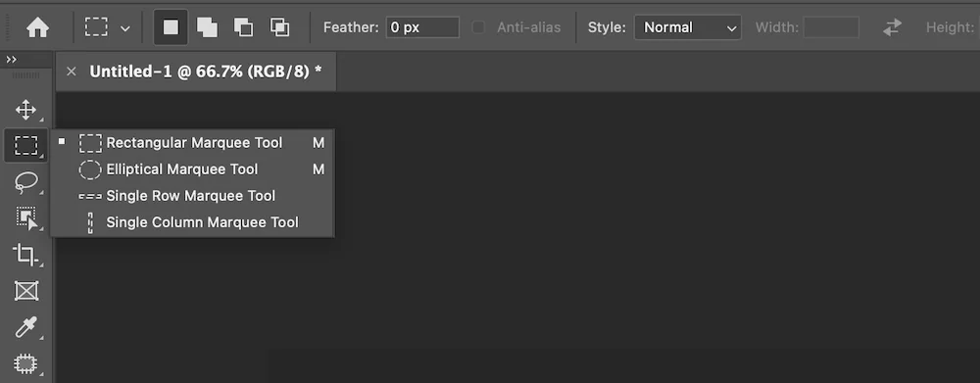Screen dimensions: 980x383
Task: Choose Subtract from selection mode
Action: (x=243, y=27)
